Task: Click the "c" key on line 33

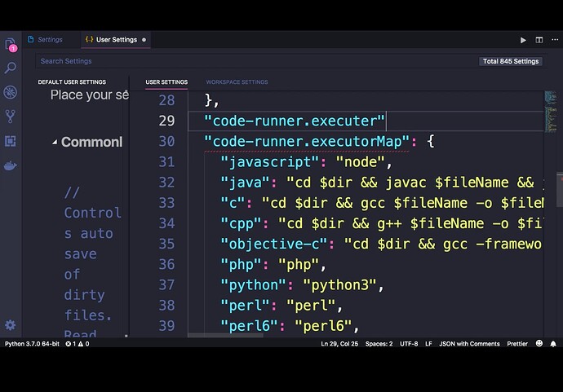Action: pyautogui.click(x=233, y=203)
